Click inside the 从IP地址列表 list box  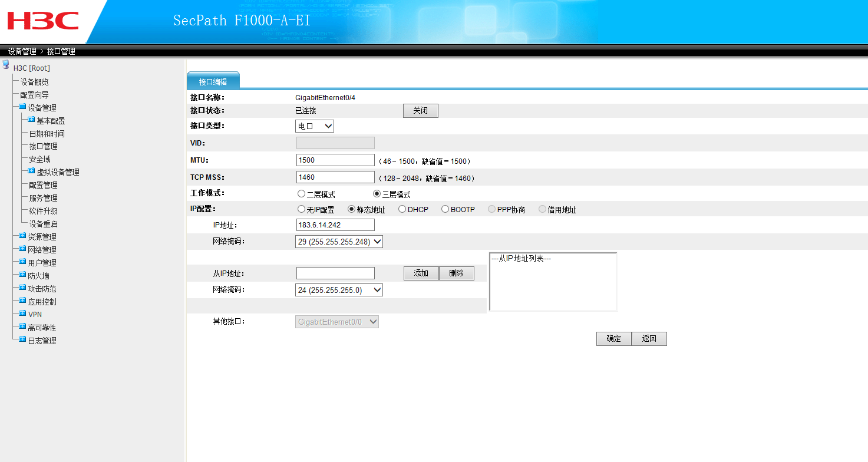click(553, 282)
